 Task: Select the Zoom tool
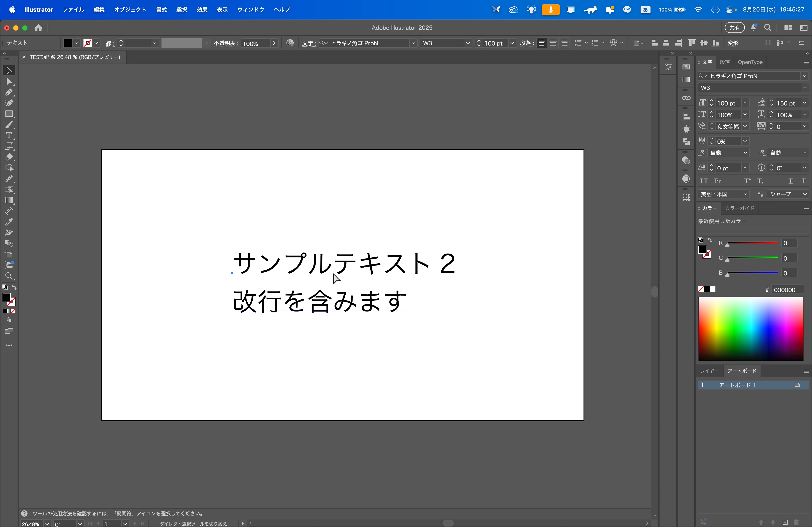(x=9, y=276)
